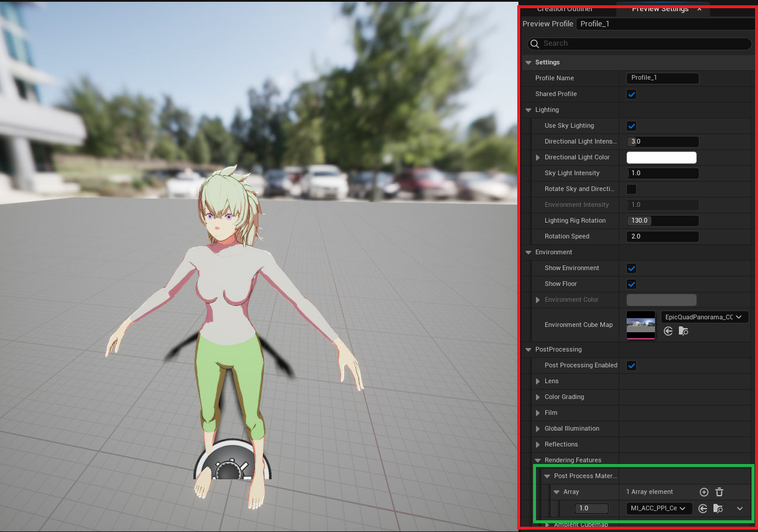Click the Sky Light Intensity value field
This screenshot has width=758, height=532.
point(663,173)
